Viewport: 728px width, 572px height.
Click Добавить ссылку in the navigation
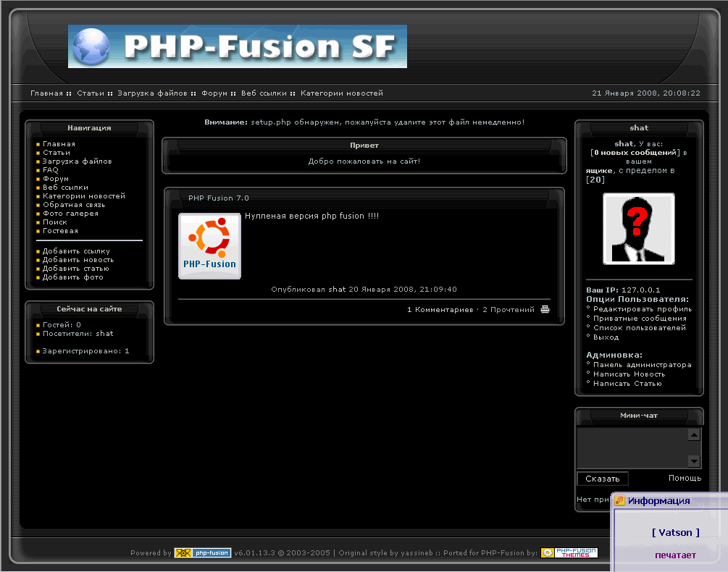76,251
